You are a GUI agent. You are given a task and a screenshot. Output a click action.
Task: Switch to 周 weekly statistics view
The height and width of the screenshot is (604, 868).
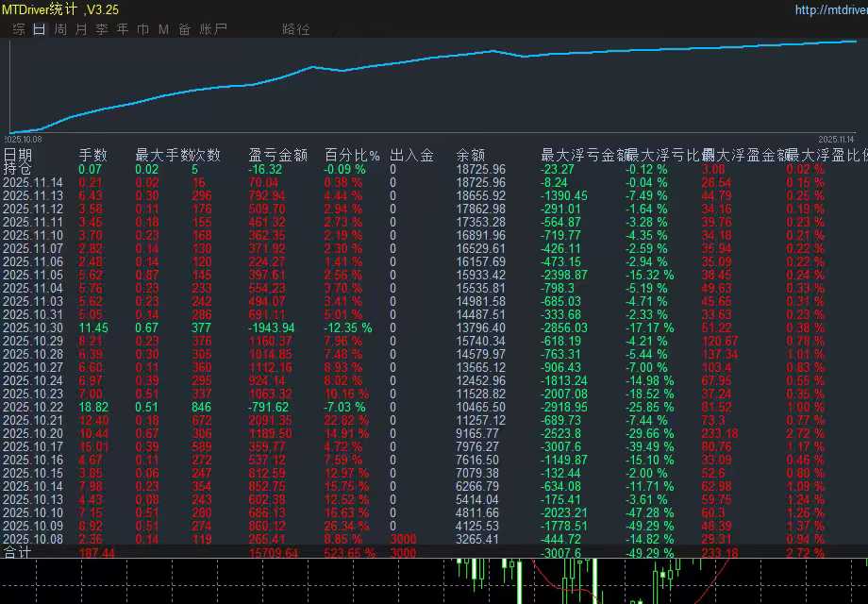(x=59, y=29)
